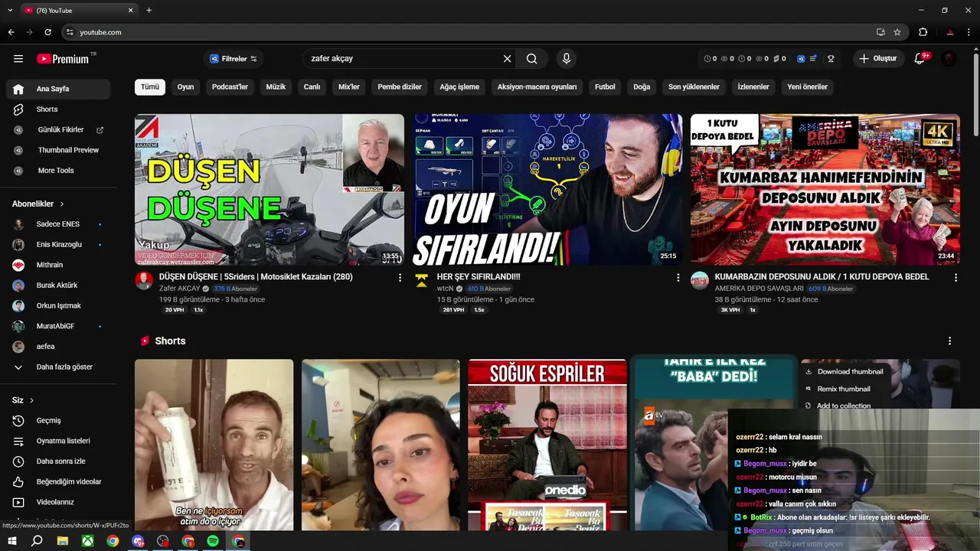
Task: Select the Pembe diziler chip
Action: [400, 87]
